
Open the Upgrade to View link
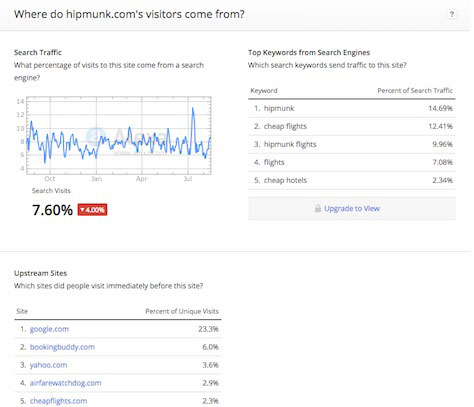point(352,209)
